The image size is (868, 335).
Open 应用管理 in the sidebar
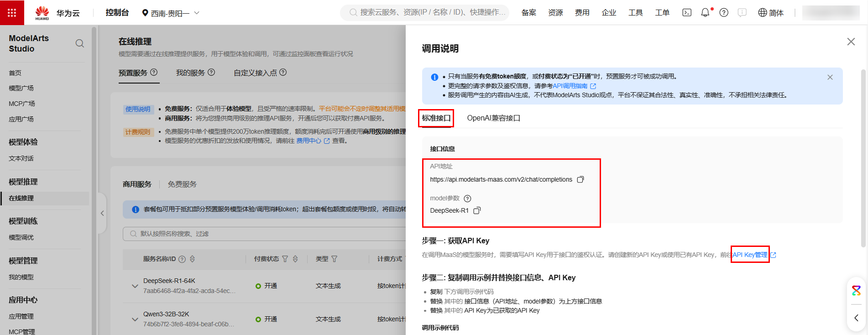(x=21, y=316)
